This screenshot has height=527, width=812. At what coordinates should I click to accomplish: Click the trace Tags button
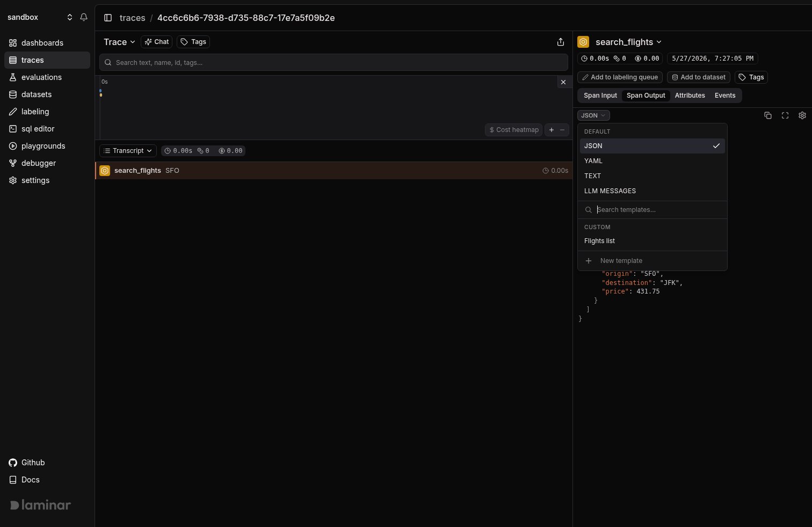(193, 42)
